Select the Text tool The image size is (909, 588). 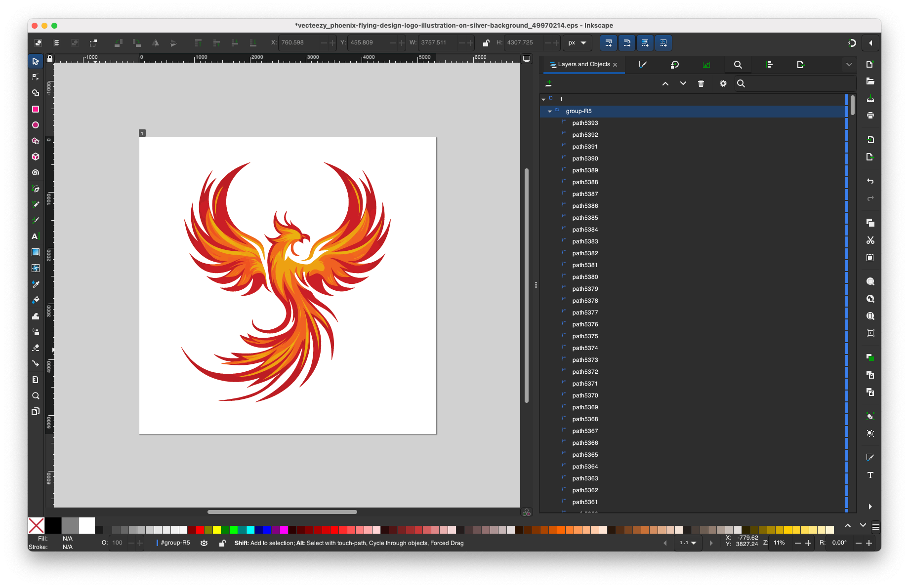coord(36,236)
